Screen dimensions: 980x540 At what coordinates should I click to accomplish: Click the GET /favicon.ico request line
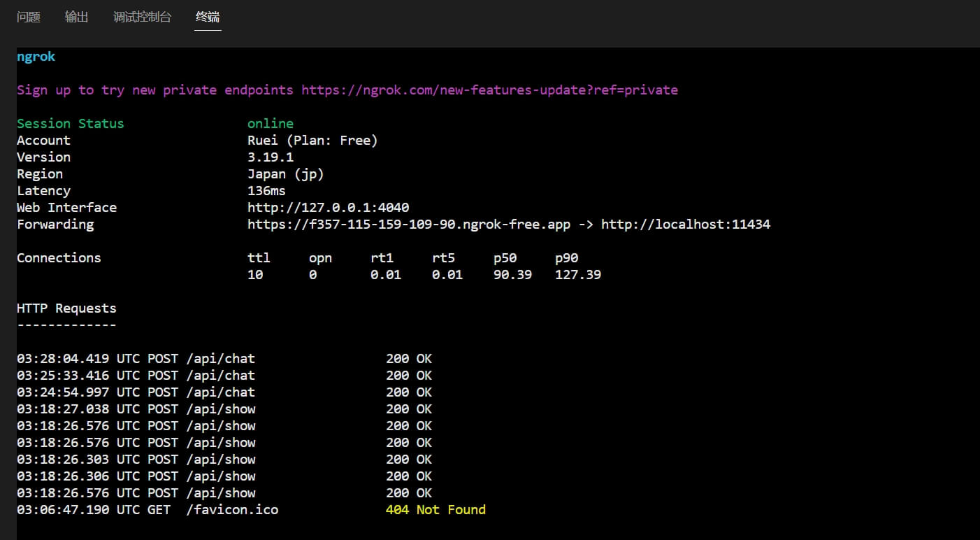click(231, 509)
